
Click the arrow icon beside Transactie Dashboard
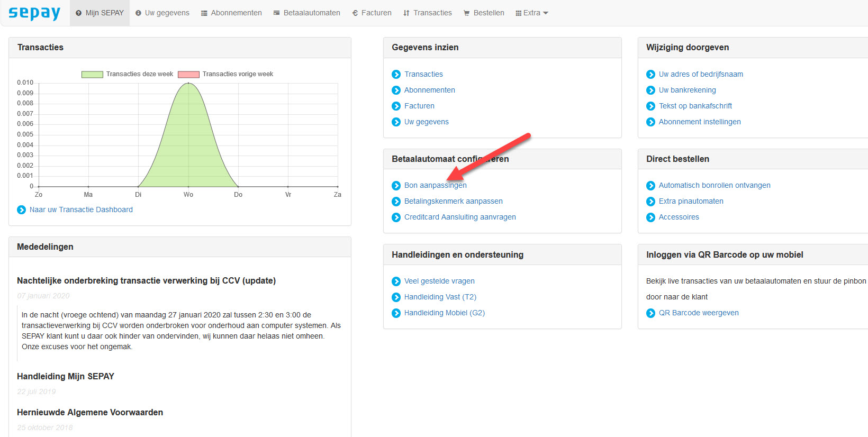point(21,210)
